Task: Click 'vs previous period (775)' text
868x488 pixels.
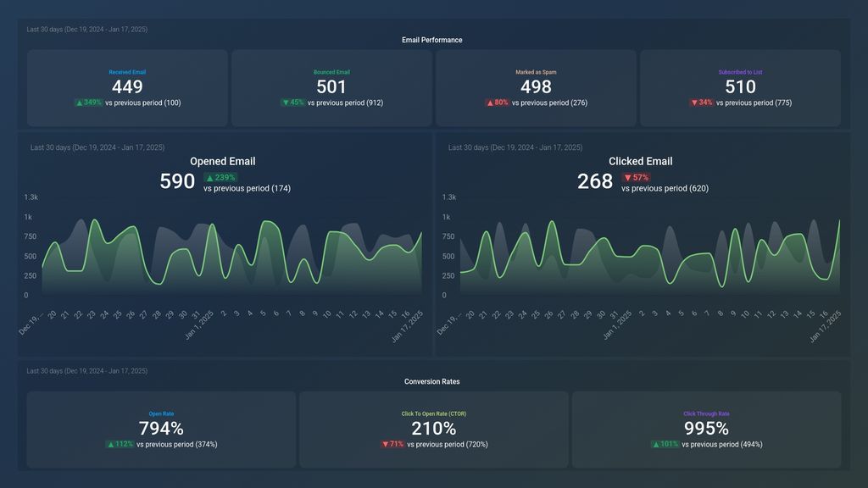Action: (754, 103)
